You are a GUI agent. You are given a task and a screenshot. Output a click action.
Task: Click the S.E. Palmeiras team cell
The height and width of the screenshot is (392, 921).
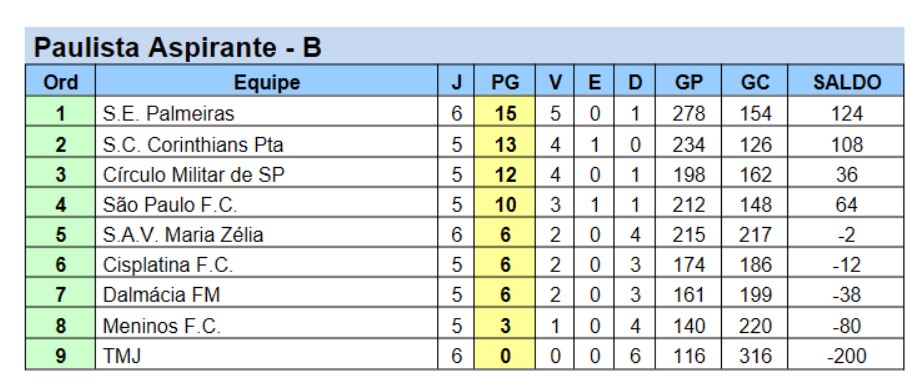(267, 112)
